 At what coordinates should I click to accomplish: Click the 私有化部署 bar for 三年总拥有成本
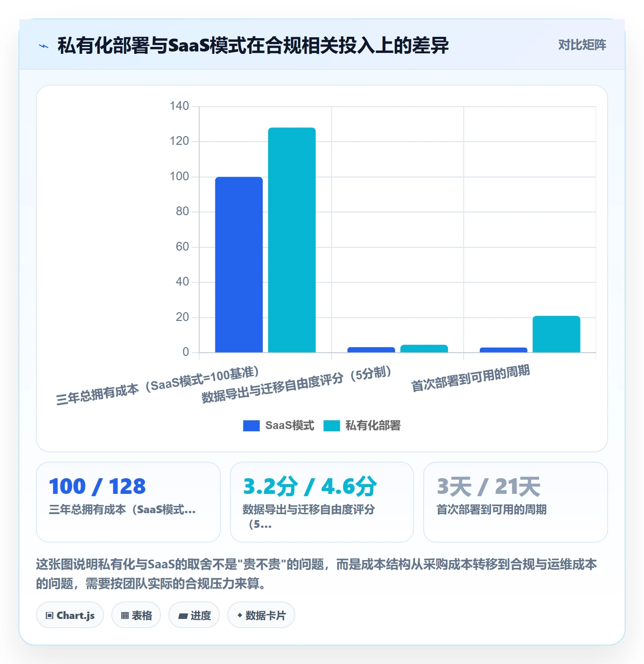coord(292,240)
